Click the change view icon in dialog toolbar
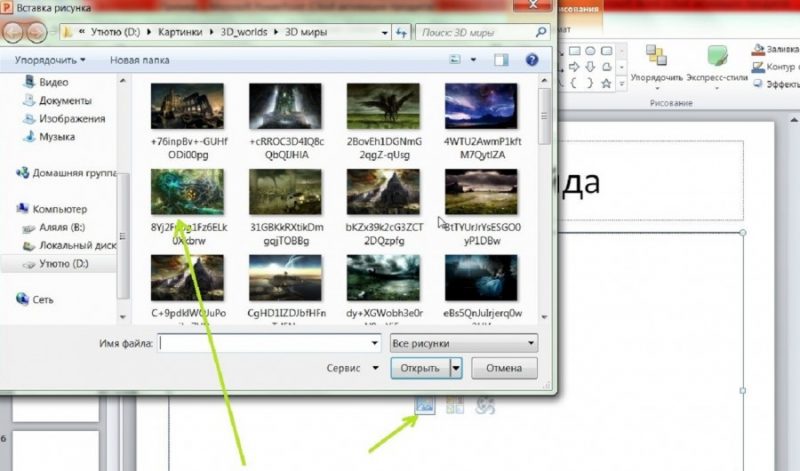Image resolution: width=800 pixels, height=471 pixels. (x=456, y=60)
